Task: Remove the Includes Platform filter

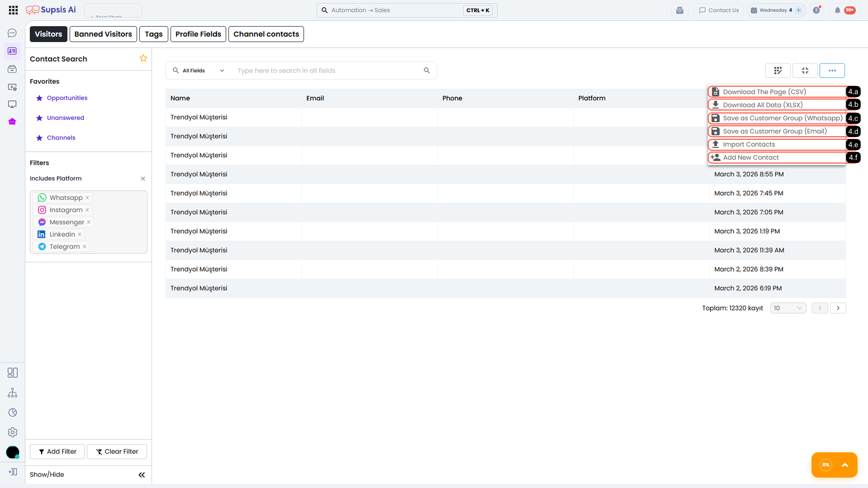Action: coord(143,179)
